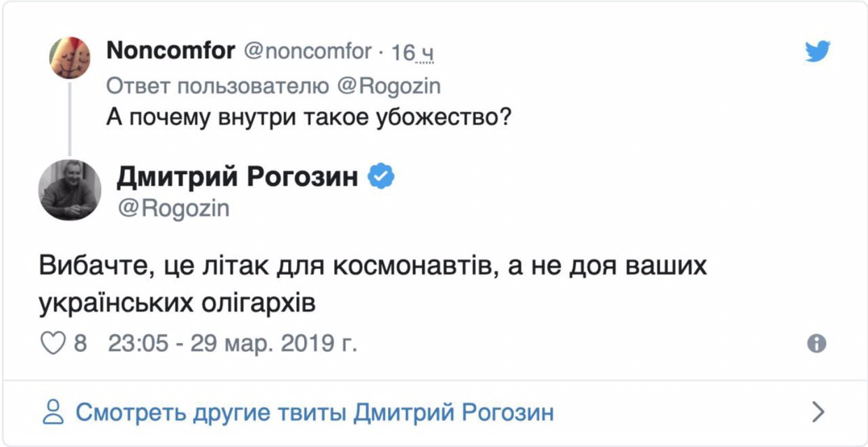
Task: Click Смотреть другие твиты Дмитрий Рогозин
Action: pos(314,413)
